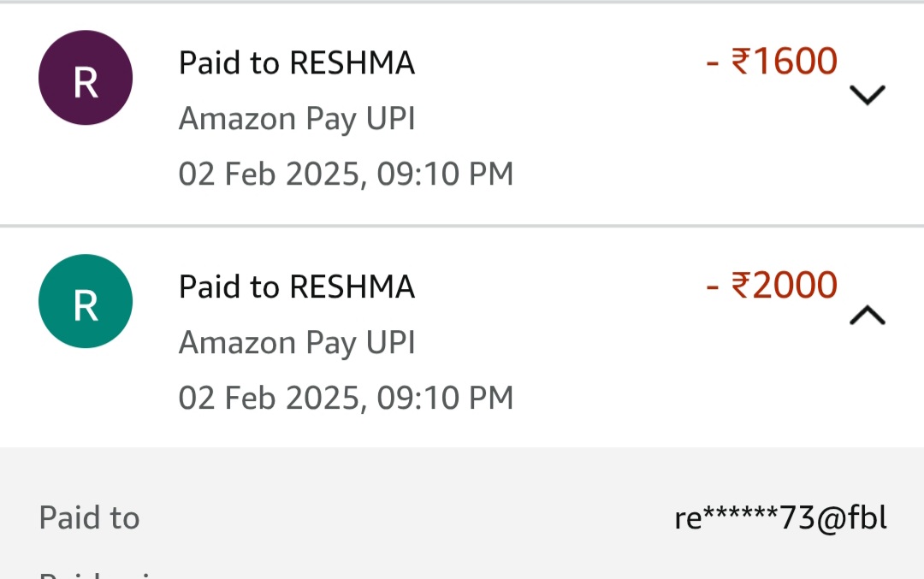This screenshot has height=579, width=924.
Task: Click the teal R avatar icon
Action: coord(86,301)
